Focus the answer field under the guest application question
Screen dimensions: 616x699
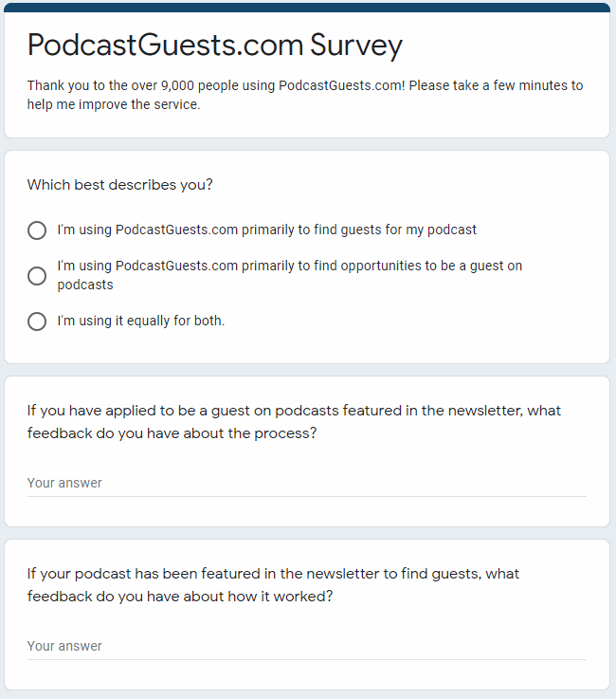tap(306, 483)
